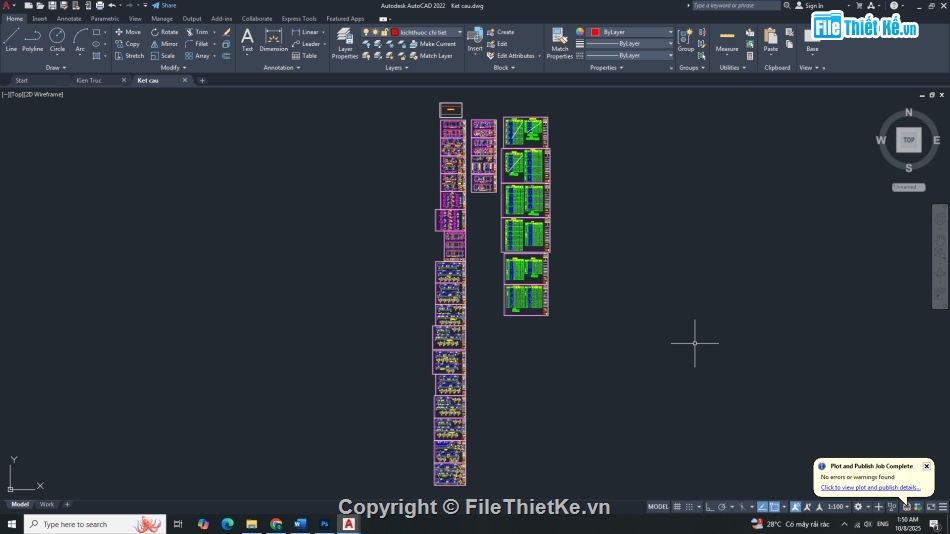Switch to the Annotate ribbon tab
The width and height of the screenshot is (950, 534).
tap(69, 18)
